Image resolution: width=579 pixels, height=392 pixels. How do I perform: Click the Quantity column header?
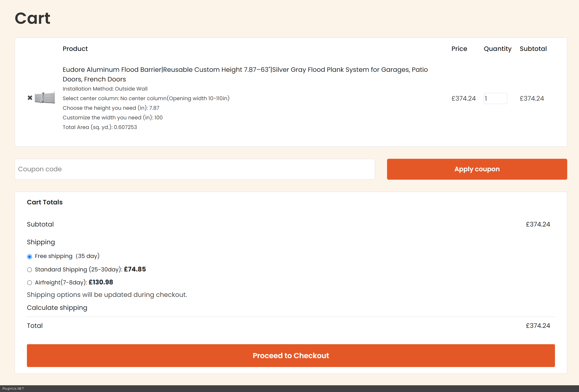(497, 49)
